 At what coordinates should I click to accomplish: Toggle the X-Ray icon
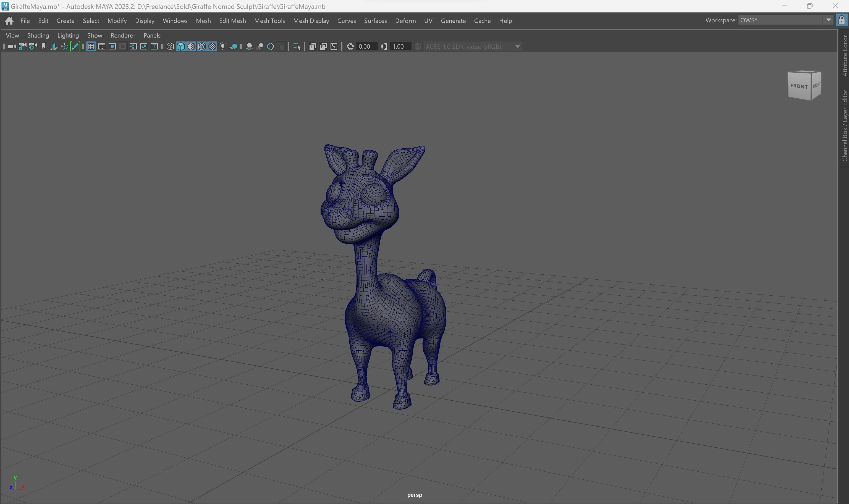(313, 46)
